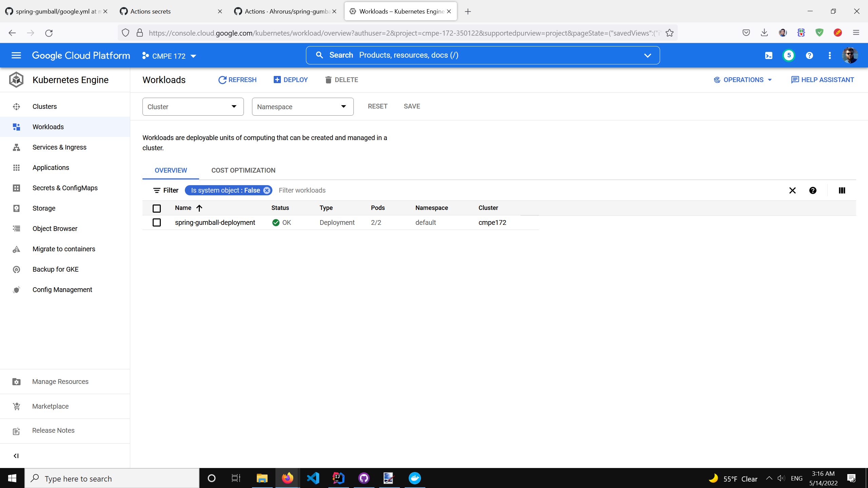Check the spring-gumball-deployment row checkbox
The height and width of the screenshot is (488, 868).
(x=157, y=222)
